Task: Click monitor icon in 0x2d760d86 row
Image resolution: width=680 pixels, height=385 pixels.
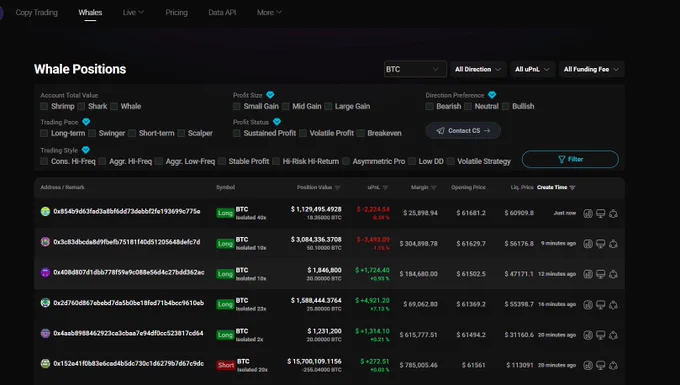Action: 600,304
